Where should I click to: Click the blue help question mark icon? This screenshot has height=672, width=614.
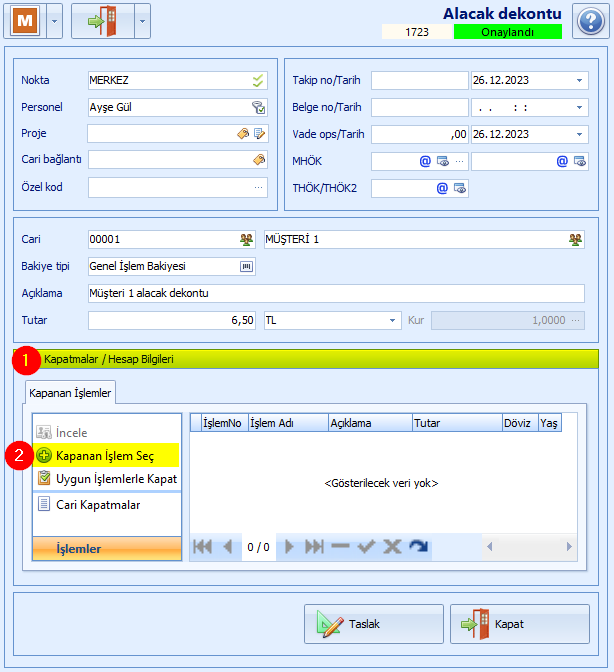(x=588, y=20)
